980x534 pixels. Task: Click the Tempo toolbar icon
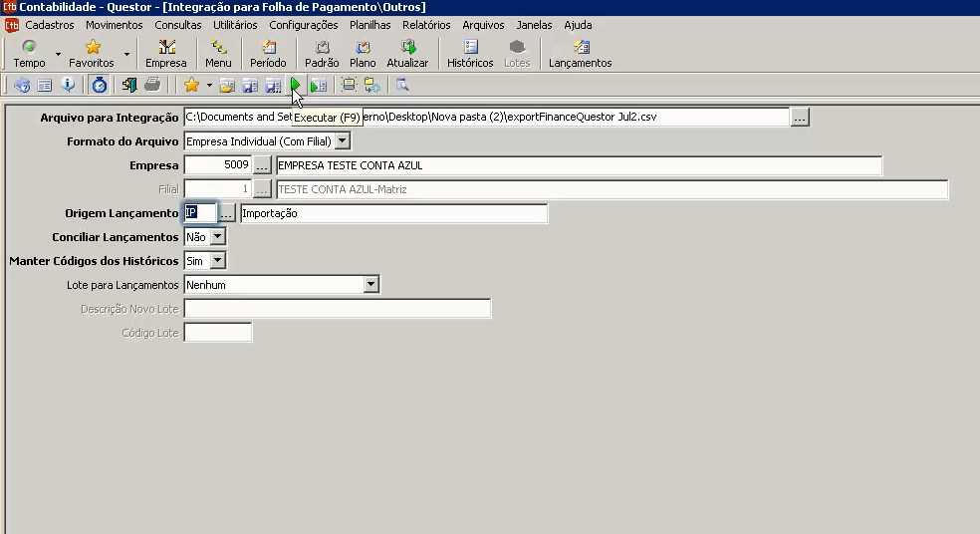coord(29,53)
